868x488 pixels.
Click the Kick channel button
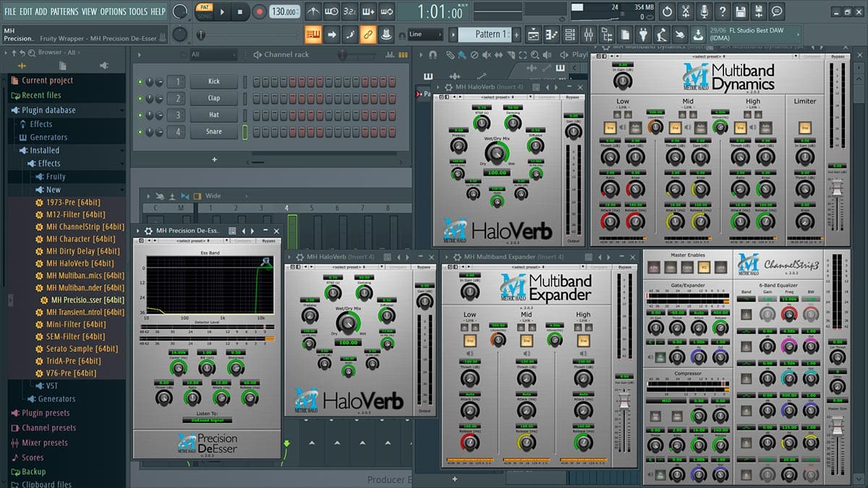(214, 82)
